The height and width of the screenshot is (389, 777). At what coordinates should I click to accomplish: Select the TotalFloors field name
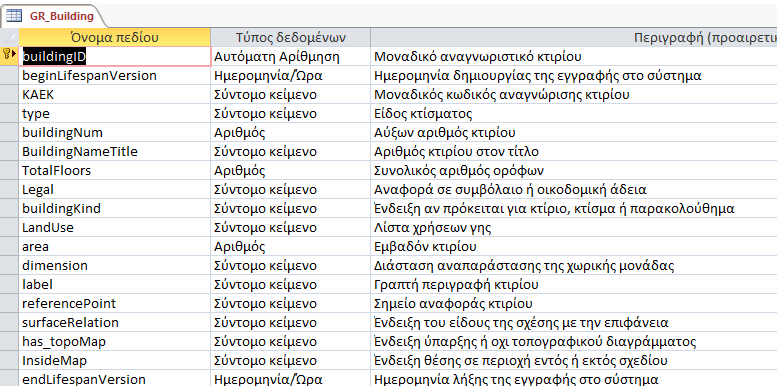pyautogui.click(x=114, y=170)
